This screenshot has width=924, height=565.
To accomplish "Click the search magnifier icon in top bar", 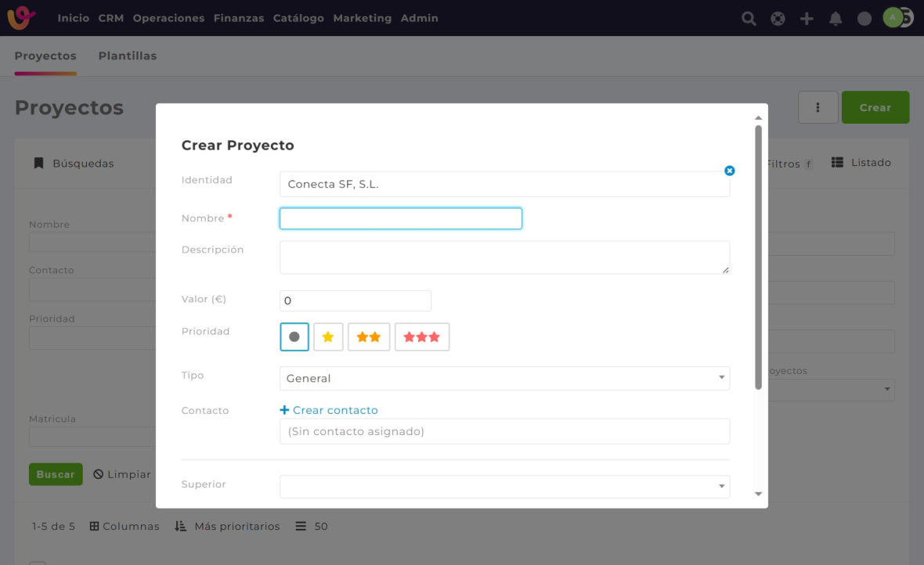I will pyautogui.click(x=749, y=19).
